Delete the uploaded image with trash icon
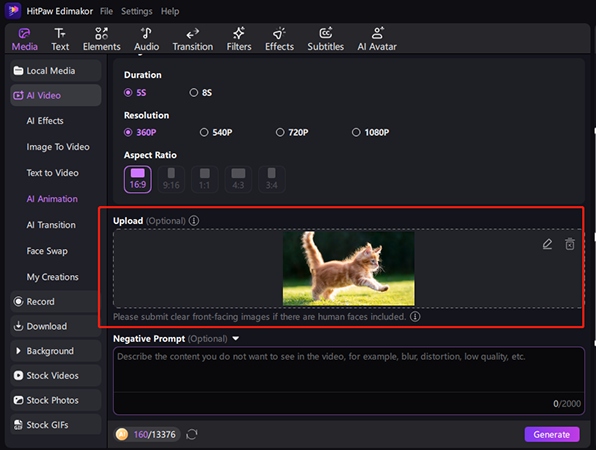This screenshot has width=596, height=450. 570,244
